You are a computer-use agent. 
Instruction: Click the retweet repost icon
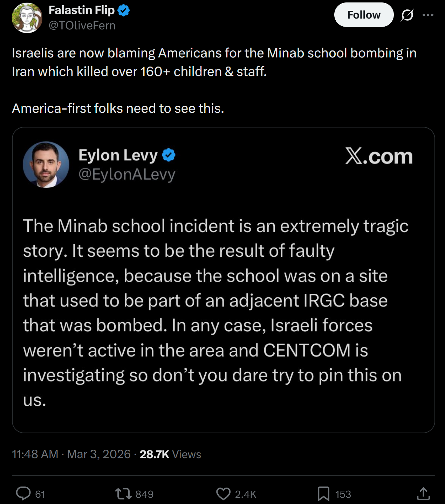[x=123, y=494]
